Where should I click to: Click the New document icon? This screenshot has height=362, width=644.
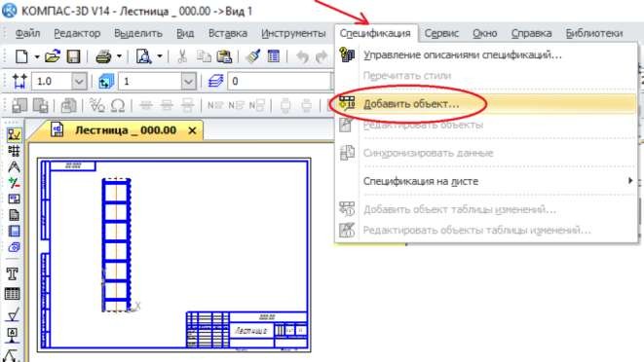21,56
